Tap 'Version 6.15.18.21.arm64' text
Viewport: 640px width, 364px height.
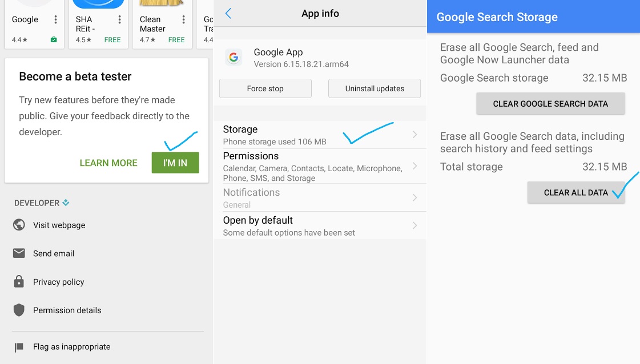[x=301, y=64]
